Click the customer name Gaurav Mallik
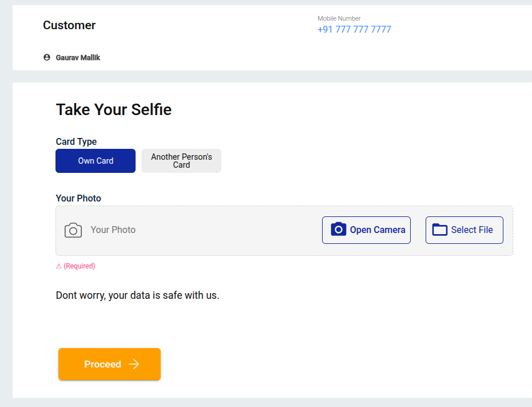Screen dimensions: 532x407 point(78,57)
